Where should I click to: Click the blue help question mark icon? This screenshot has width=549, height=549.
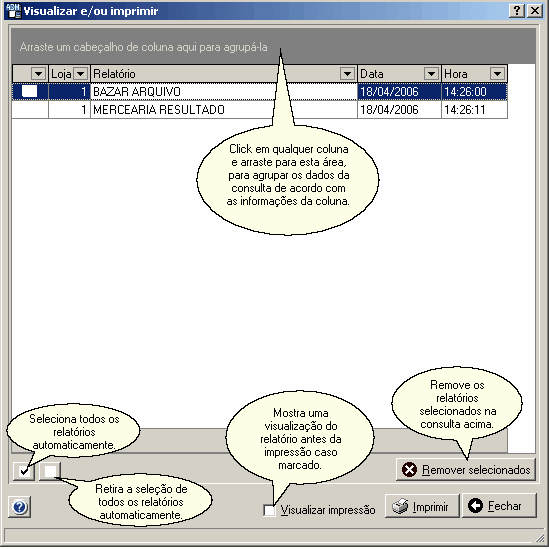[x=20, y=506]
